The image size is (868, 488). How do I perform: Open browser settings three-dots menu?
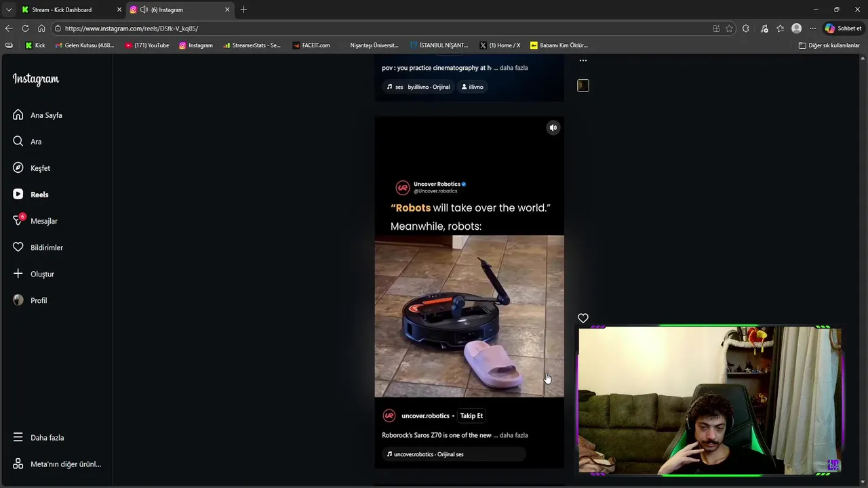[812, 28]
